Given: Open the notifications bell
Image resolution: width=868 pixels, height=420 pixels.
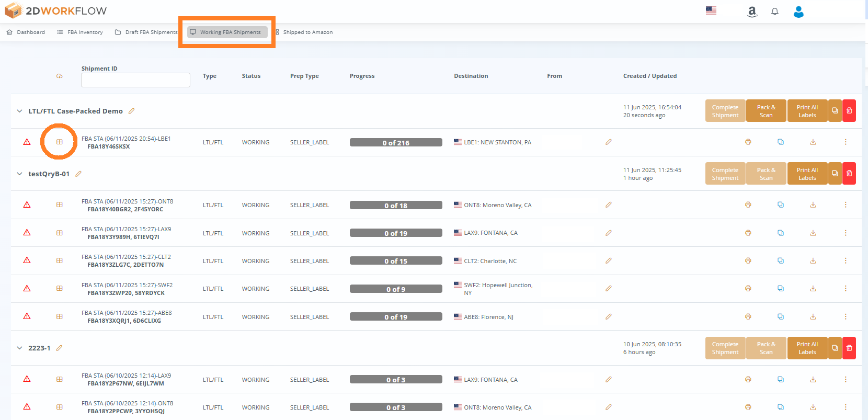Looking at the screenshot, I should point(775,12).
